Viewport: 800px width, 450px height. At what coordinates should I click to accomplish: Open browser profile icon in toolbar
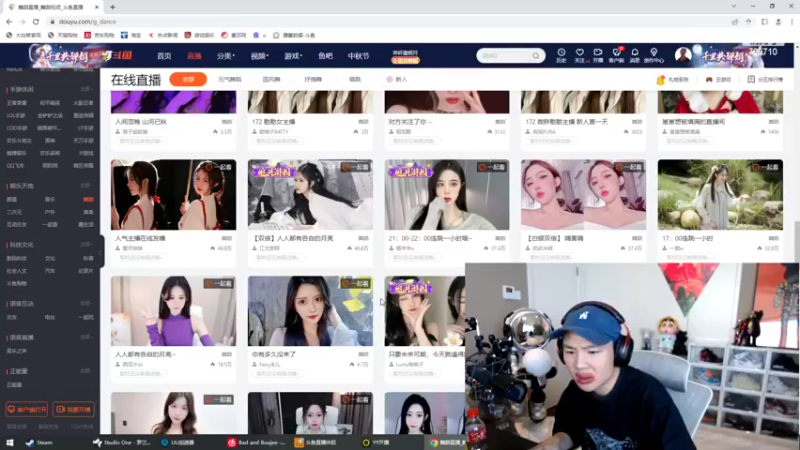pyautogui.click(x=779, y=21)
